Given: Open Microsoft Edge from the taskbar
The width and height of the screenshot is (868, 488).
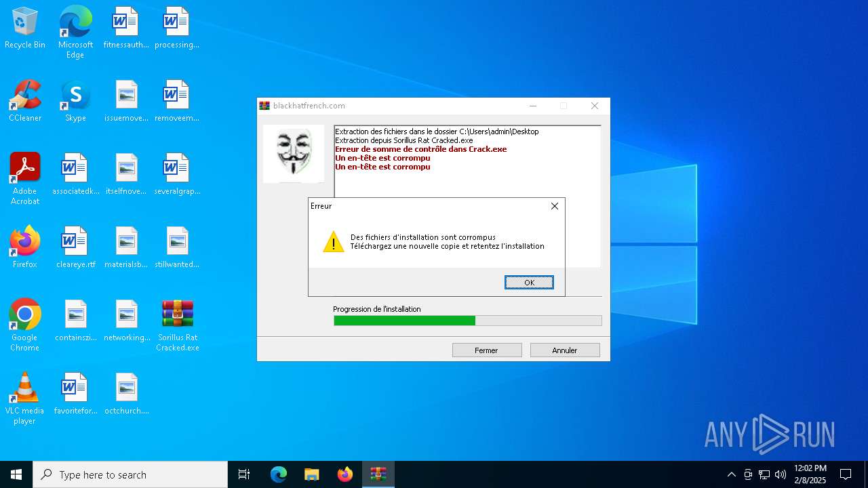Looking at the screenshot, I should (x=279, y=474).
